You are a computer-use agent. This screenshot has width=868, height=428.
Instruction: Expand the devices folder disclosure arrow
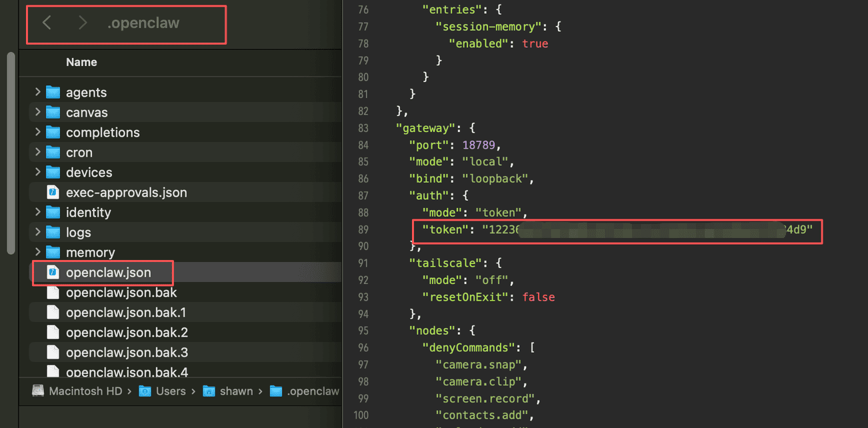pos(37,173)
